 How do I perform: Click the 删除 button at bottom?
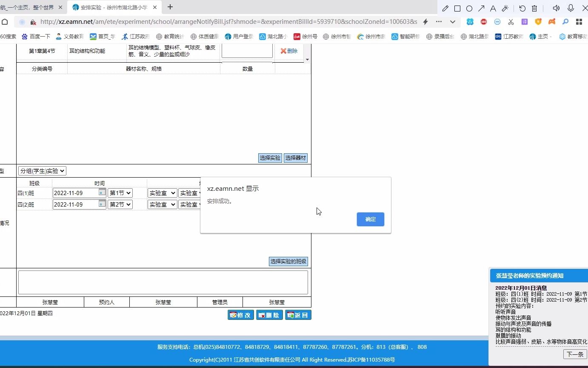tap(269, 315)
